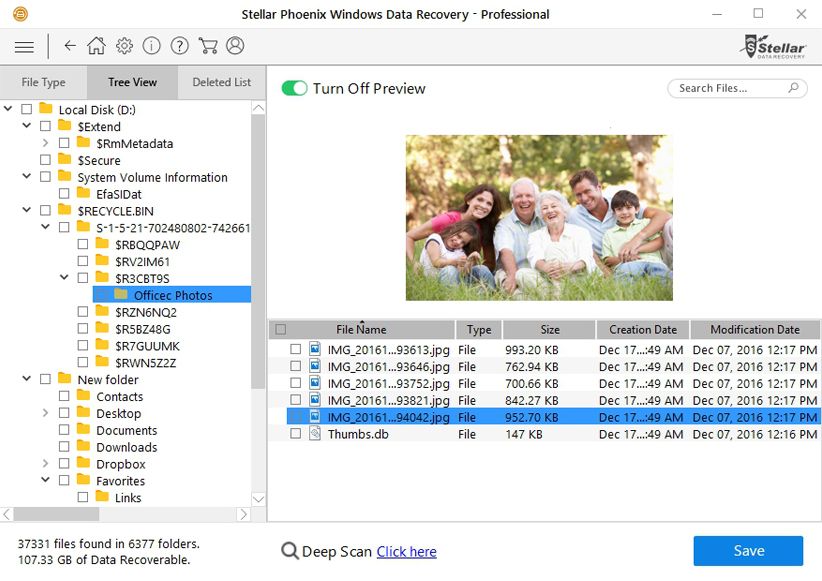This screenshot has width=822, height=581.
Task: Switch to the File Type tab
Action: click(x=44, y=82)
